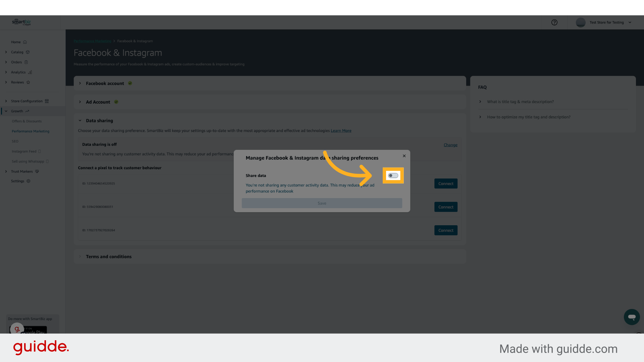Open the Test Store for Testing dropdown
644x362 pixels.
coord(610,22)
